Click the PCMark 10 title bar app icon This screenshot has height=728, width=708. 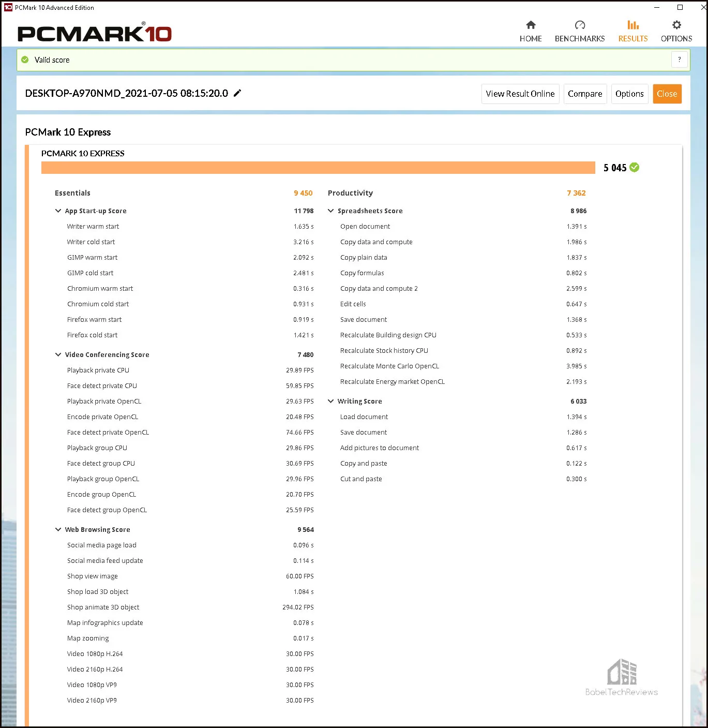click(x=8, y=7)
